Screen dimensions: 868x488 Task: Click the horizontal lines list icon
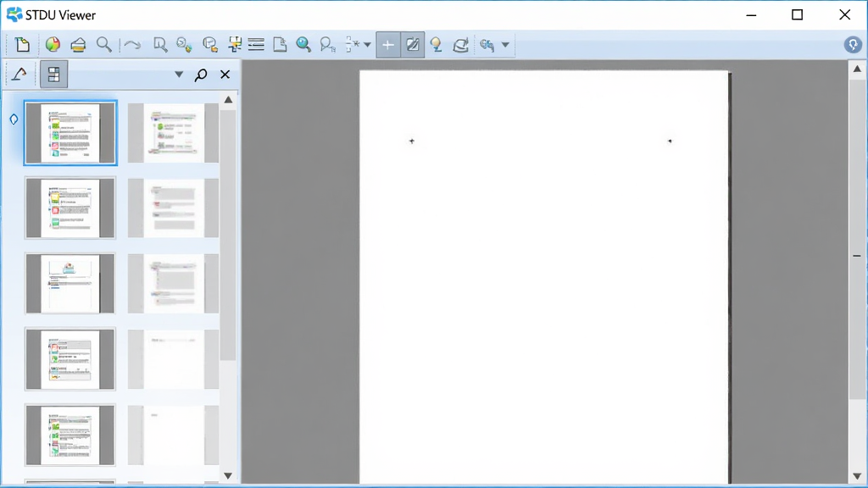click(256, 44)
